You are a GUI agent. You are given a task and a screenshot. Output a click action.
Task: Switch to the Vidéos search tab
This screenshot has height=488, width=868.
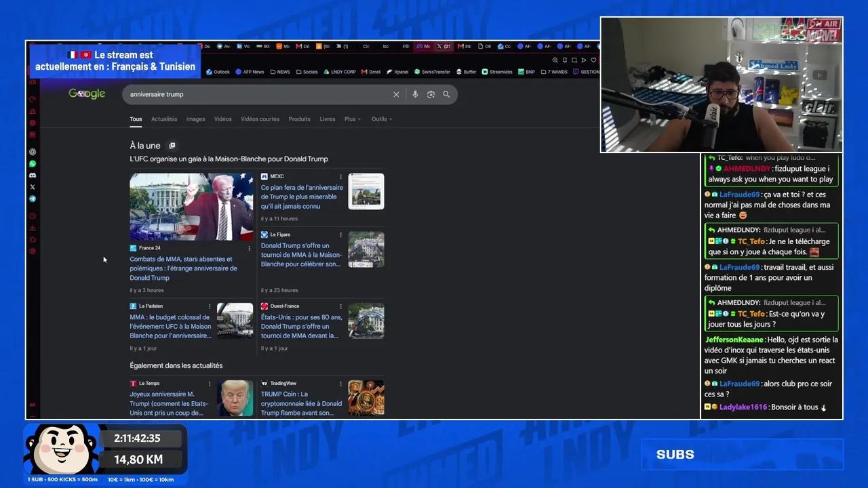click(223, 119)
